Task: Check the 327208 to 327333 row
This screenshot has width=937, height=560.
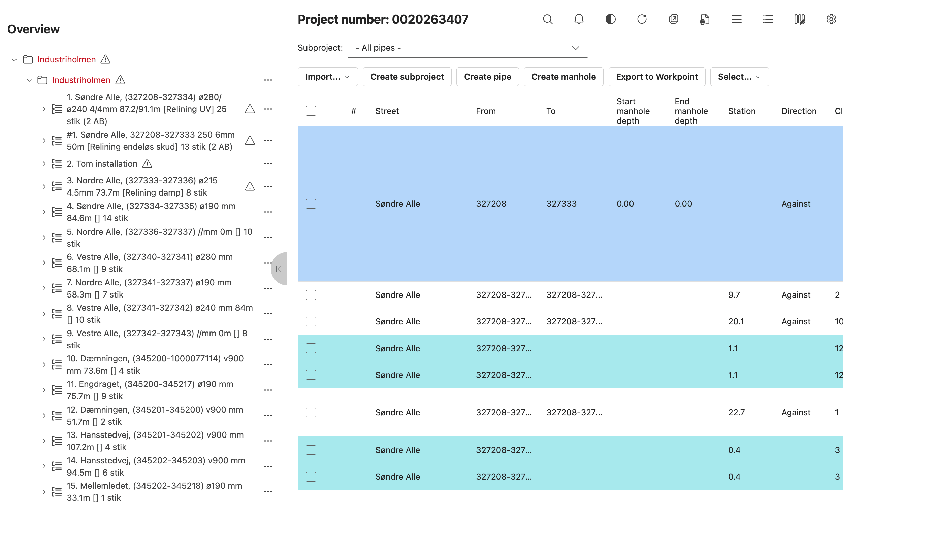Action: tap(311, 204)
